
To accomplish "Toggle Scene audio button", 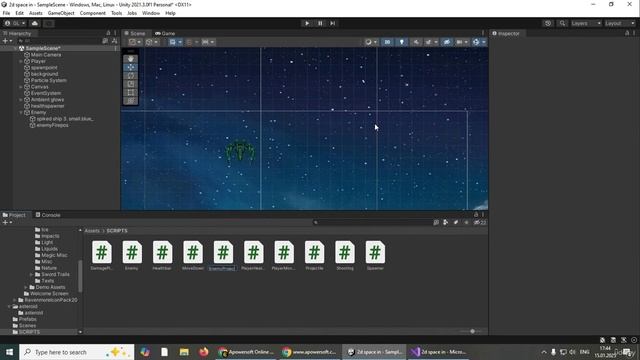I will point(416,42).
